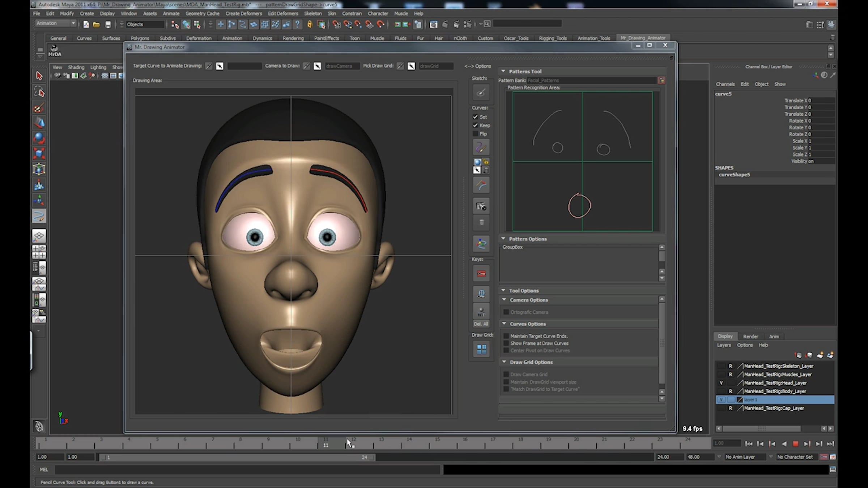Collapse the Tool Options section

tap(503, 290)
